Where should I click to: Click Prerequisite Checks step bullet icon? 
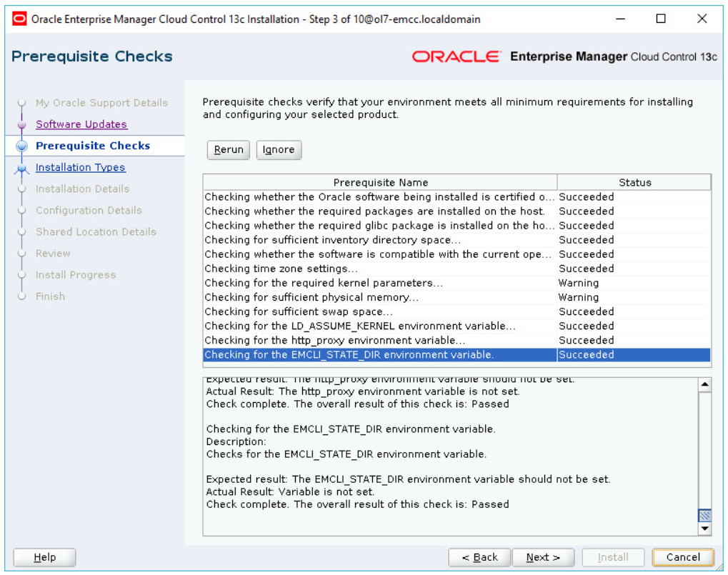21,146
